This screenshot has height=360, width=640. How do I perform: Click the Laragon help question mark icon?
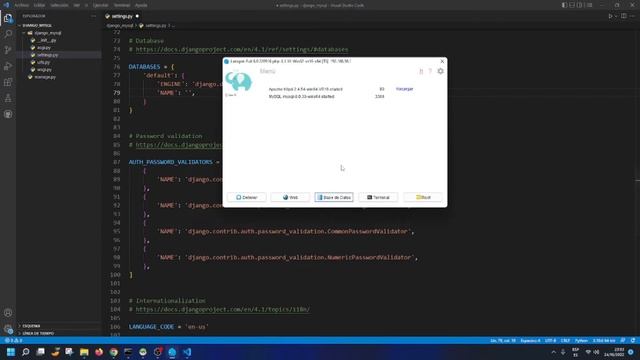tap(430, 71)
